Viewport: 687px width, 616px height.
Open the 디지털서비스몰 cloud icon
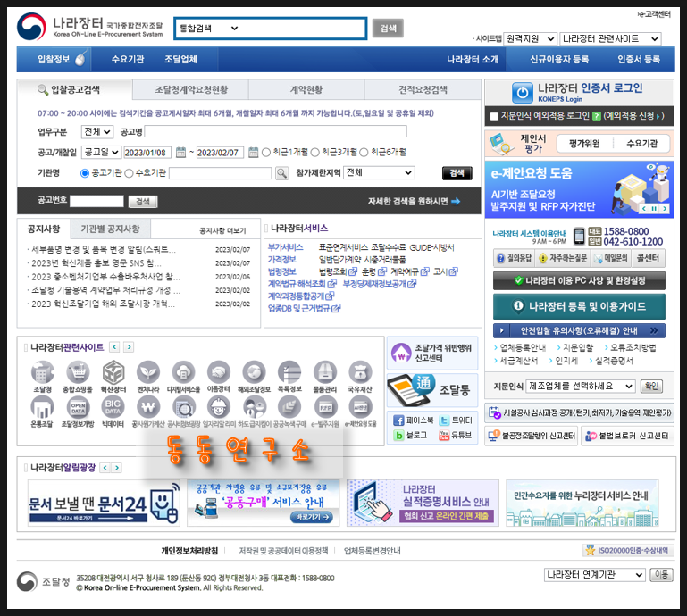183,372
